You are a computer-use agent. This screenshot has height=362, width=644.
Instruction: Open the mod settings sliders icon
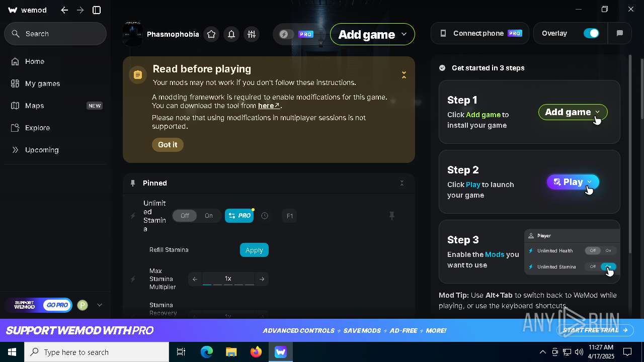tap(252, 34)
